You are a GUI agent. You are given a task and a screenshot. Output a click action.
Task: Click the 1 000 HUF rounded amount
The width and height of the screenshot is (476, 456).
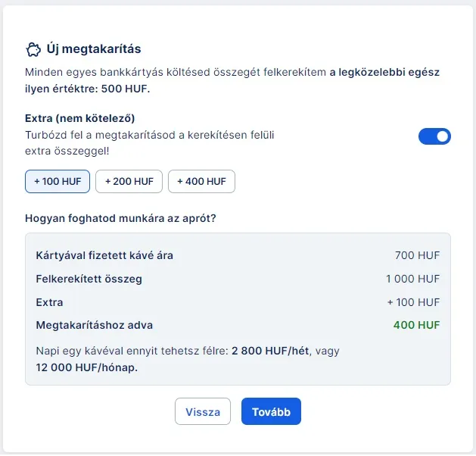[x=412, y=279]
